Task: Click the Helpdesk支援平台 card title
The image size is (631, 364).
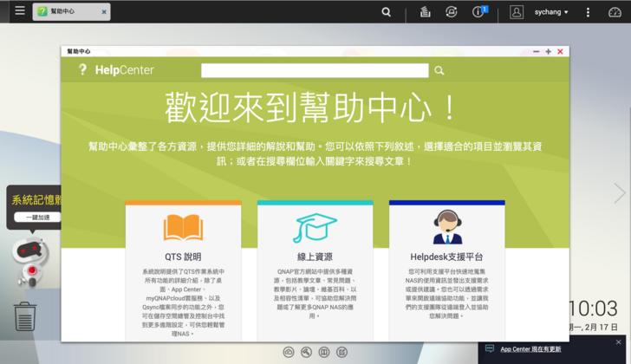Action: pyautogui.click(x=446, y=257)
